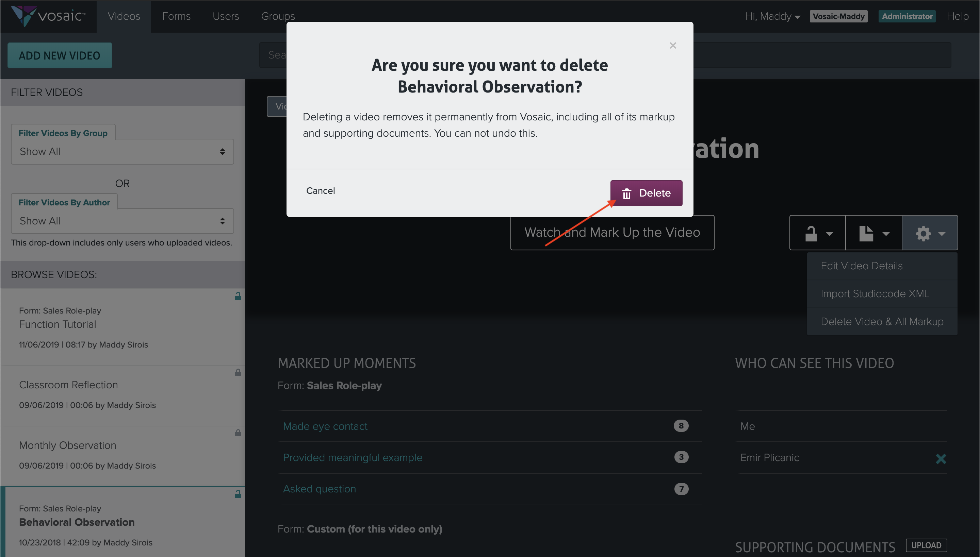Viewport: 980px width, 557px height.
Task: Click the lock icon on Function Tutorial
Action: coord(238,296)
